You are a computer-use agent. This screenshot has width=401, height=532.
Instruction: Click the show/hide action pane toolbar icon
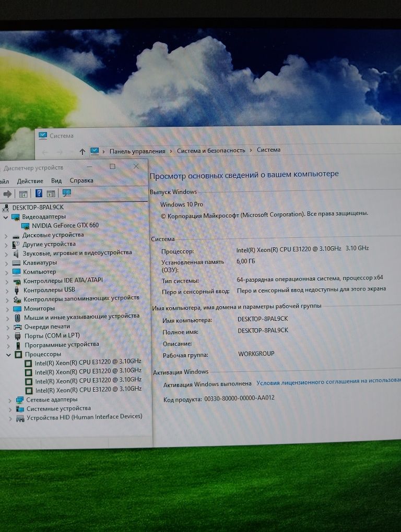(x=51, y=194)
